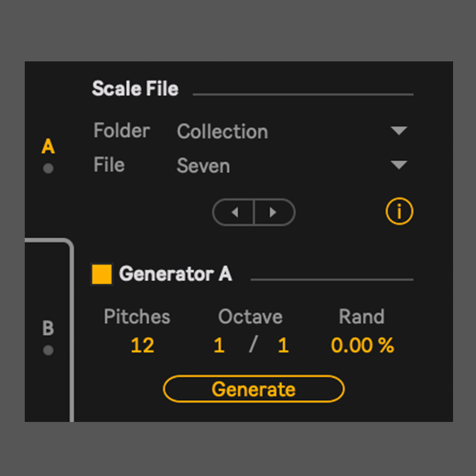Select the Collection folder chooser

pyautogui.click(x=292, y=132)
